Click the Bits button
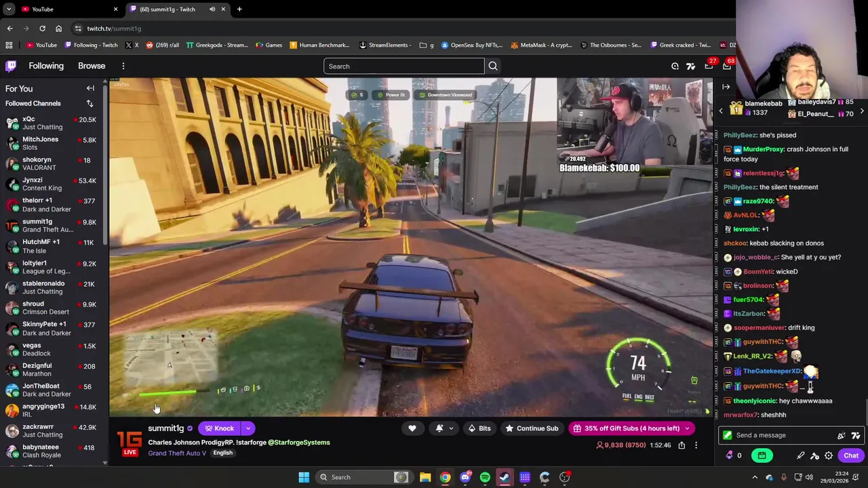This screenshot has height=488, width=868. [x=479, y=428]
